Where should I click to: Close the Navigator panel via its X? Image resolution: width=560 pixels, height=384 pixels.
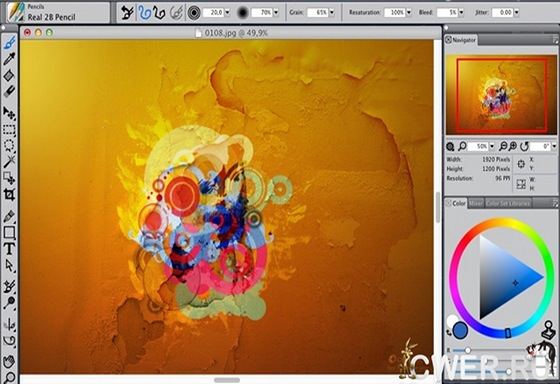click(448, 40)
